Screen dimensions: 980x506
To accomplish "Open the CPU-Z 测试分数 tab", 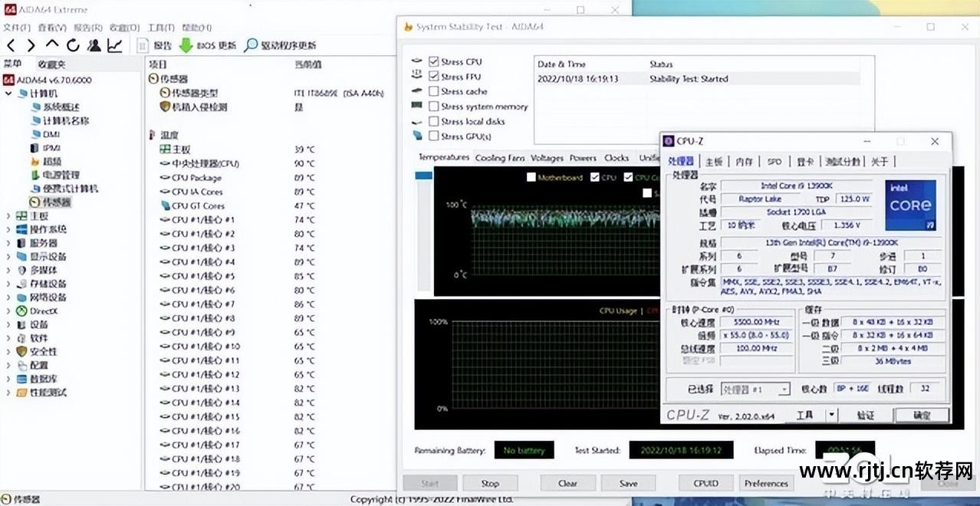I will (x=842, y=162).
